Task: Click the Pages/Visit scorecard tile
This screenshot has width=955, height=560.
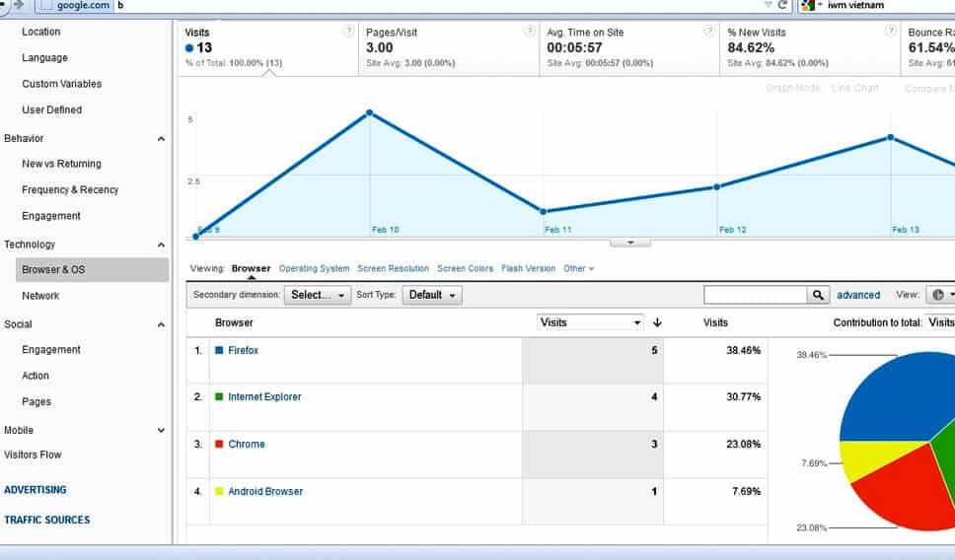Action: coord(449,48)
